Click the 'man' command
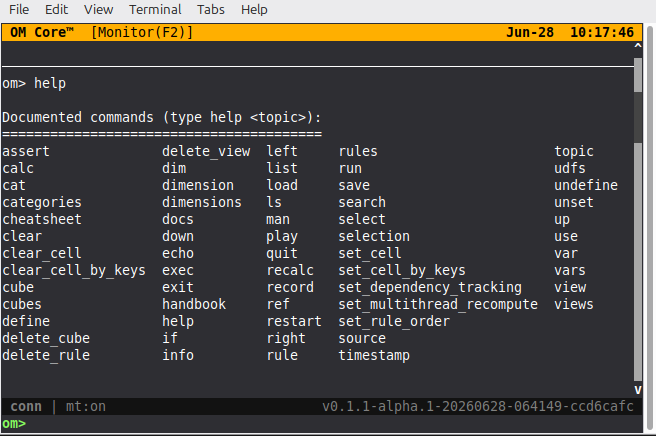 278,220
